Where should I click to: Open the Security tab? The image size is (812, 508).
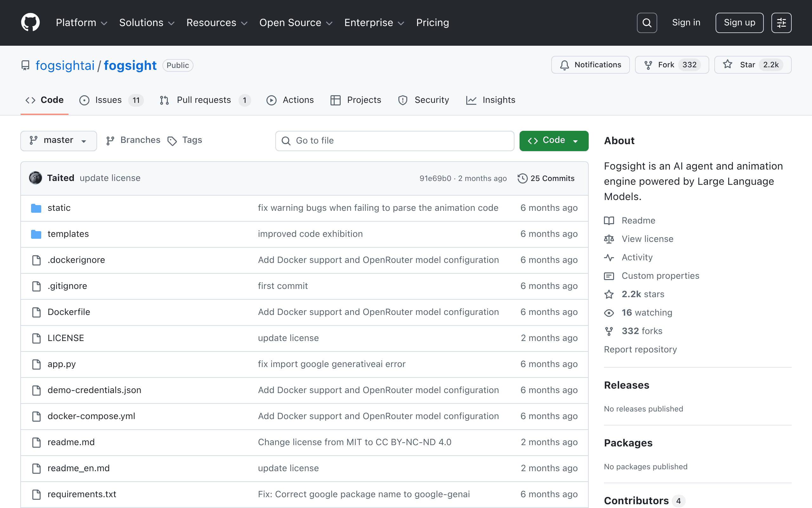[423, 100]
